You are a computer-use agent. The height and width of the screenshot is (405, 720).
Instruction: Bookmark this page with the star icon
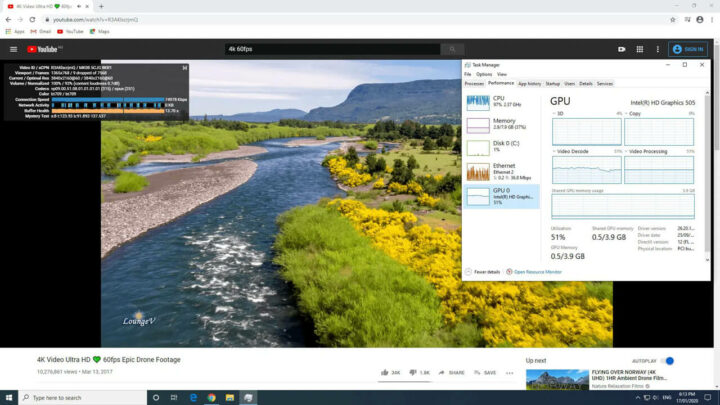[671, 19]
